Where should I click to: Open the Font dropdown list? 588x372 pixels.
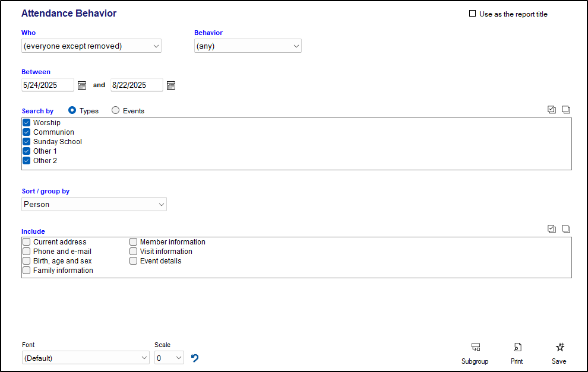tap(86, 358)
